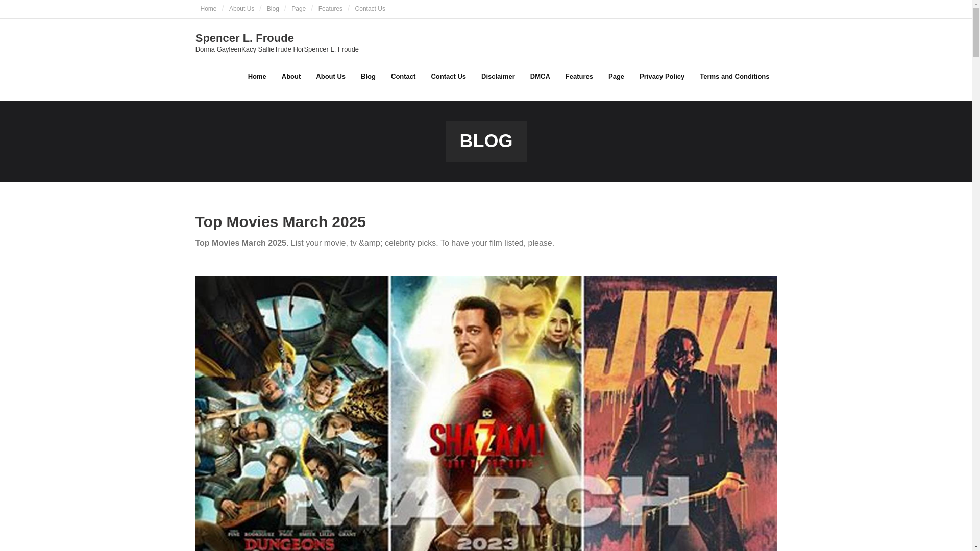Select Page in main navigation menu

pos(616,77)
